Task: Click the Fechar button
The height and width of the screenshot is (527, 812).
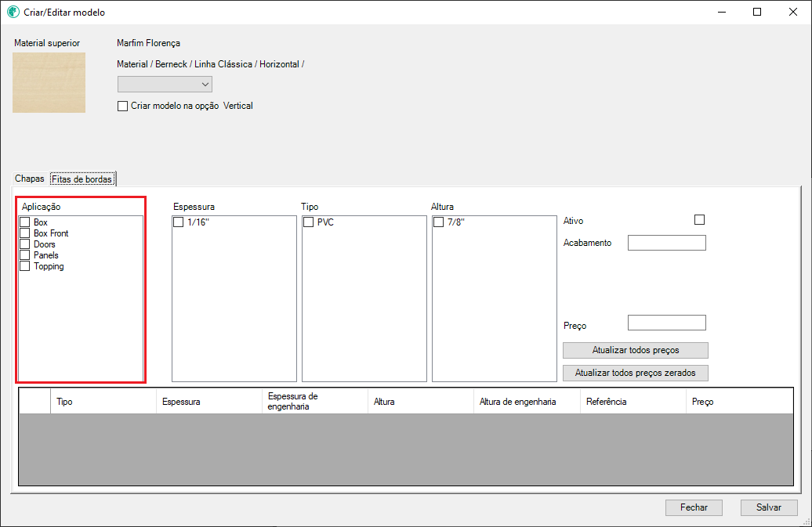Action: (694, 507)
